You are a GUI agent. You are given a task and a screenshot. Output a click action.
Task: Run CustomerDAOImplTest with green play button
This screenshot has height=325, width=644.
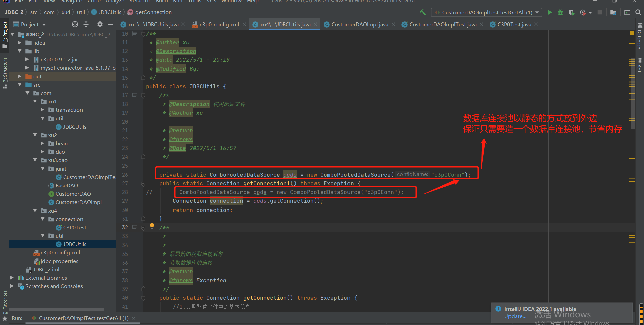(x=550, y=12)
